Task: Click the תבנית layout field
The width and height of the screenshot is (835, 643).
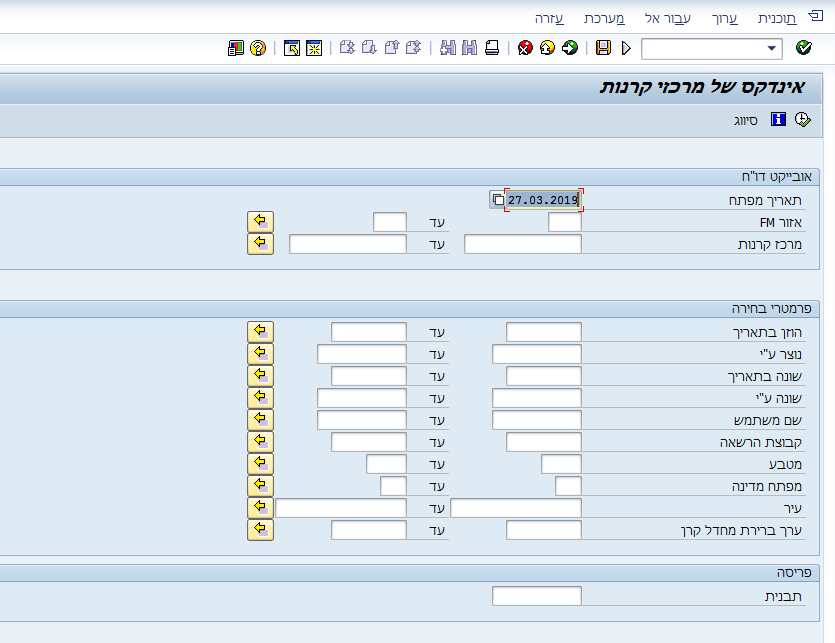Action: [x=537, y=596]
